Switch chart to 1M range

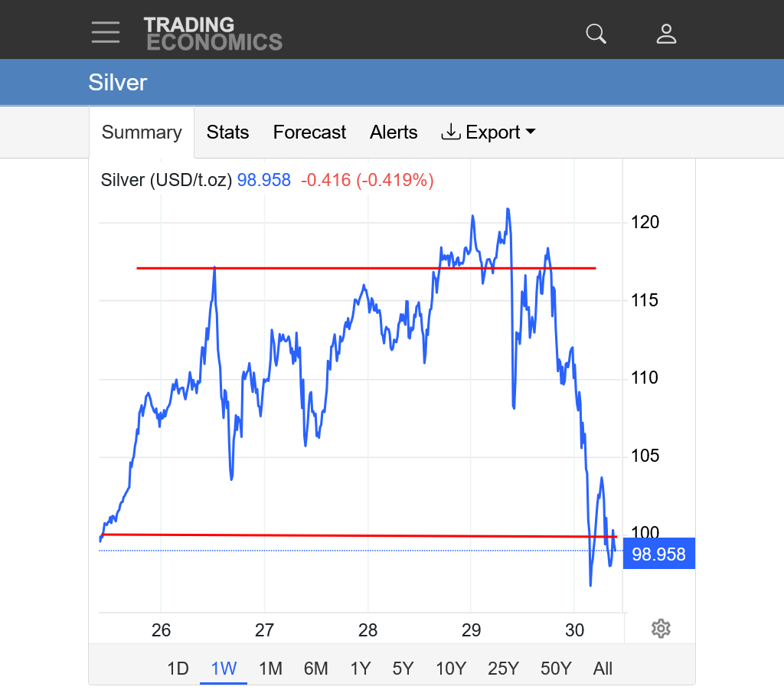click(270, 669)
